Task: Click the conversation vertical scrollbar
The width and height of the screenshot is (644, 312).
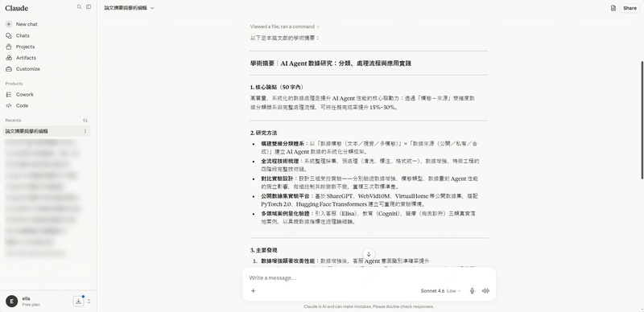Action: click(642, 120)
